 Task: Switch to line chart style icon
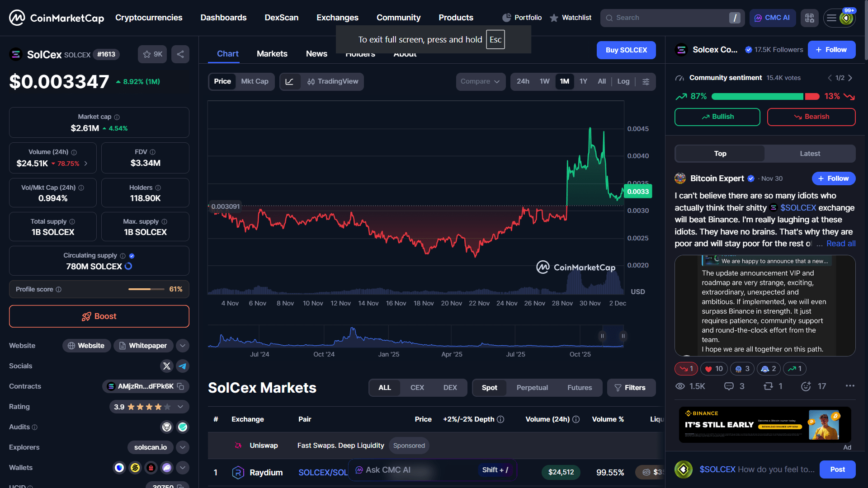290,82
